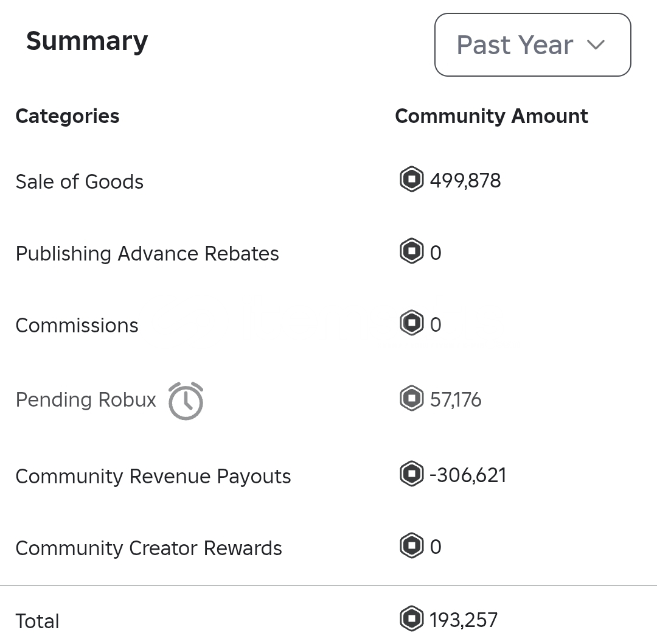Open the Past Year time range dropdown

[532, 45]
